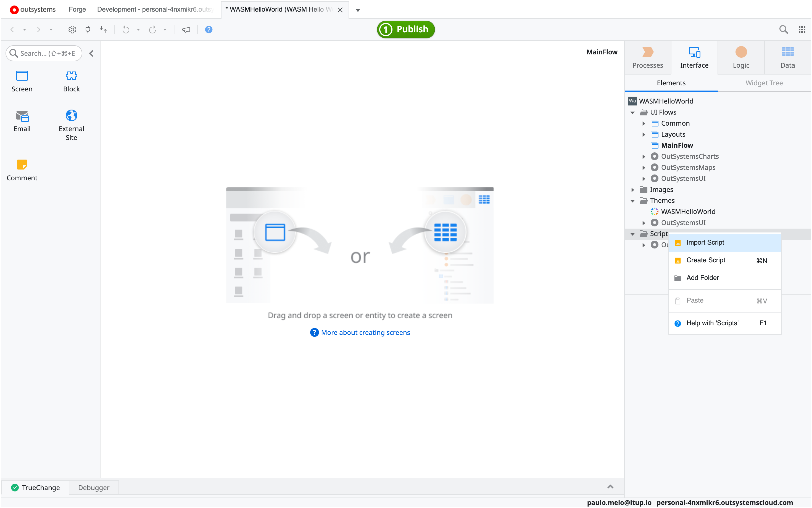This screenshot has height=508, width=812.
Task: Switch to the Data tab
Action: point(787,57)
